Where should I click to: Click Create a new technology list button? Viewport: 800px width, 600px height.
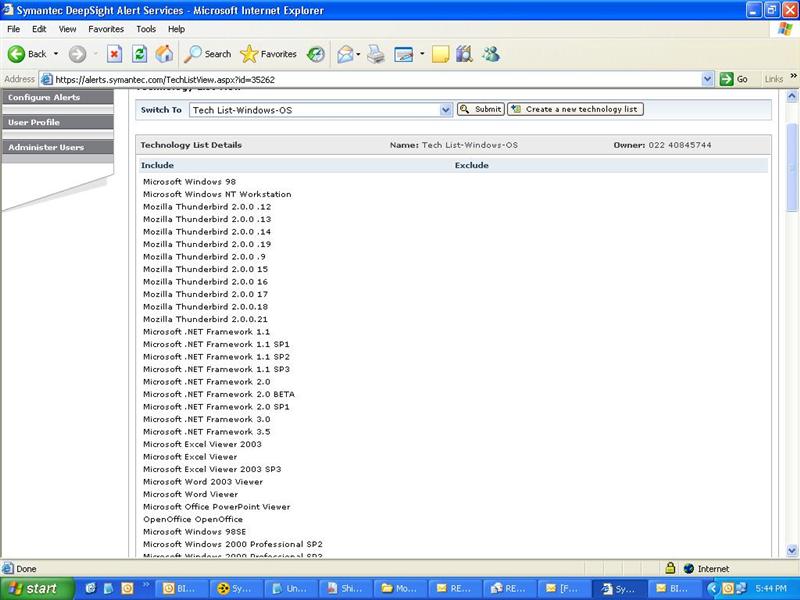click(575, 109)
